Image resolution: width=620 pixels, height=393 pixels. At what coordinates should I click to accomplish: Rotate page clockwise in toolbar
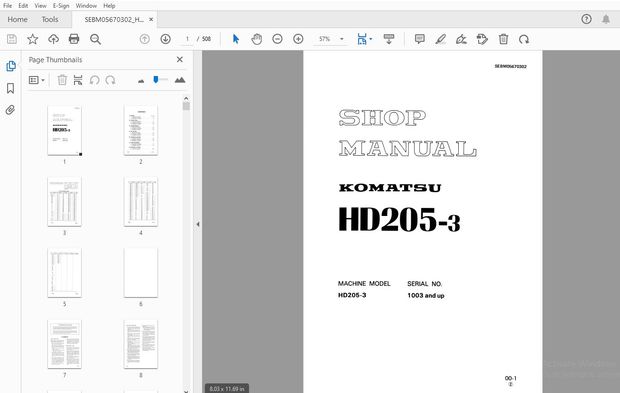click(x=524, y=39)
